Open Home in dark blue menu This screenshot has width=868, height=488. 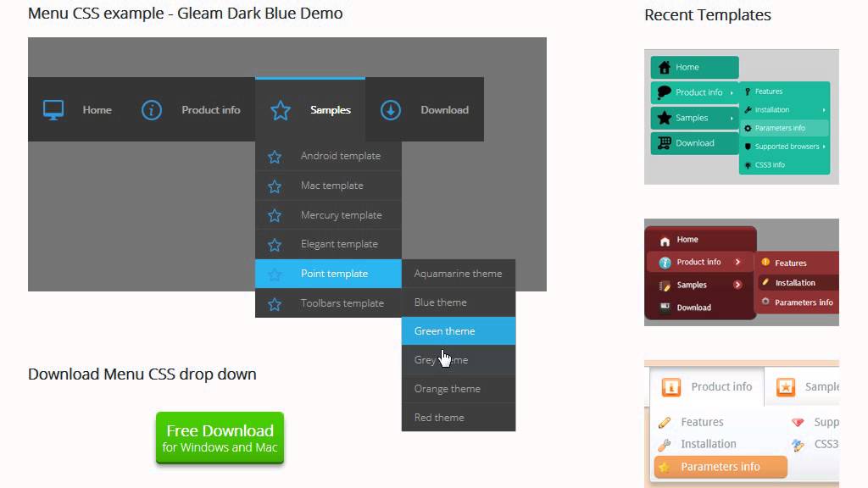pos(97,110)
